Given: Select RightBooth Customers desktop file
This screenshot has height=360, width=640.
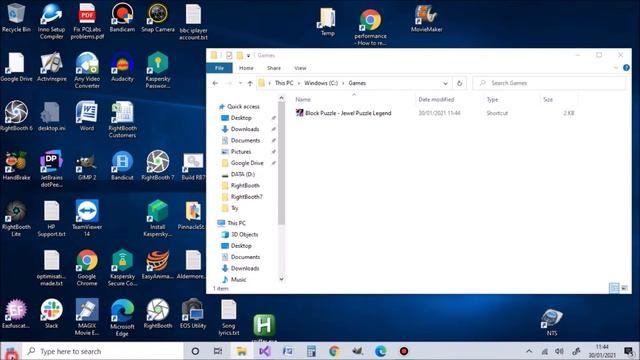Looking at the screenshot, I should (122, 120).
